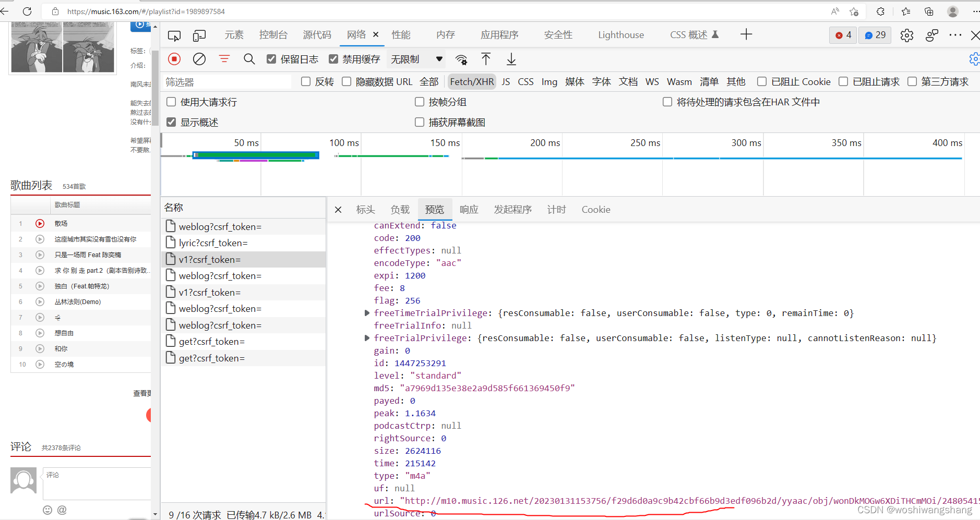Enable 隐藏数据 URL checkbox

pyautogui.click(x=346, y=81)
